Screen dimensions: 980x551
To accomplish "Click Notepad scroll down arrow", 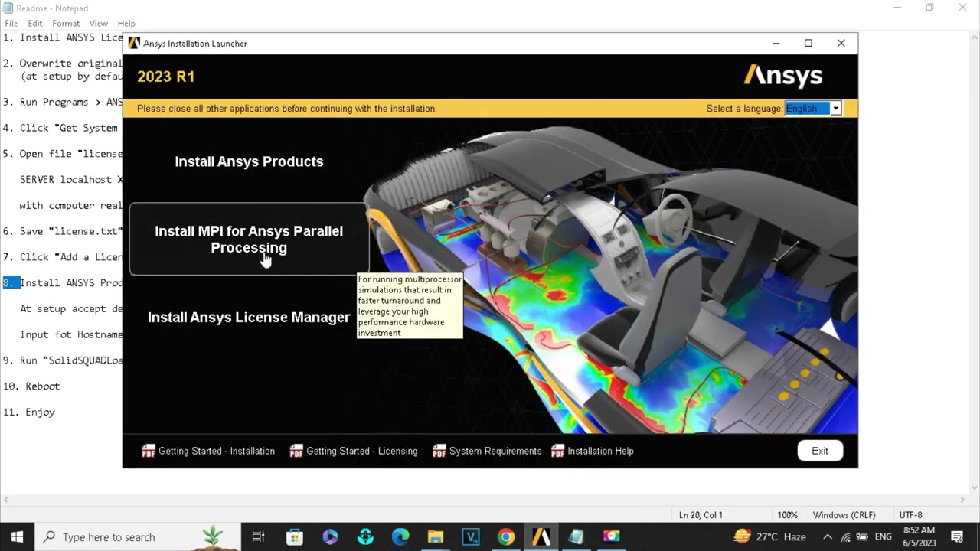I will (973, 487).
